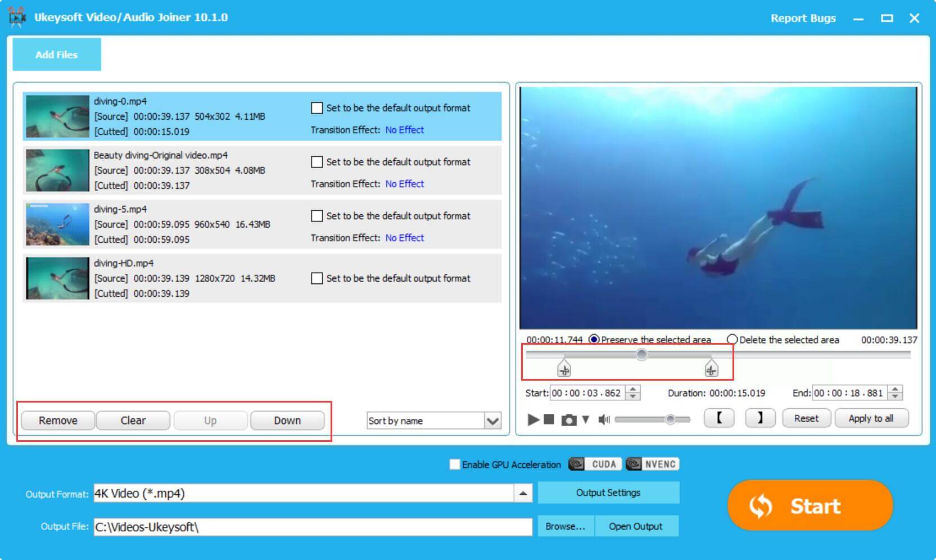The image size is (936, 560).
Task: Select the diving-5.mp4 file name
Action: tap(120, 209)
